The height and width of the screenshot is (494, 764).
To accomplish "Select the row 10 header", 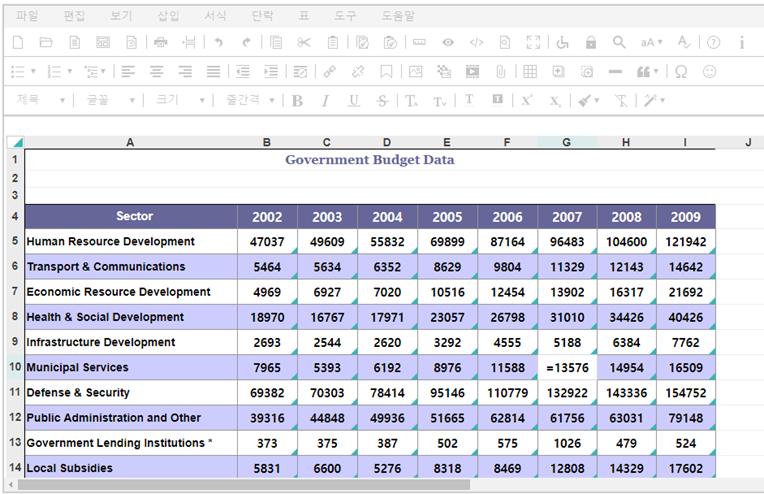I will click(14, 367).
